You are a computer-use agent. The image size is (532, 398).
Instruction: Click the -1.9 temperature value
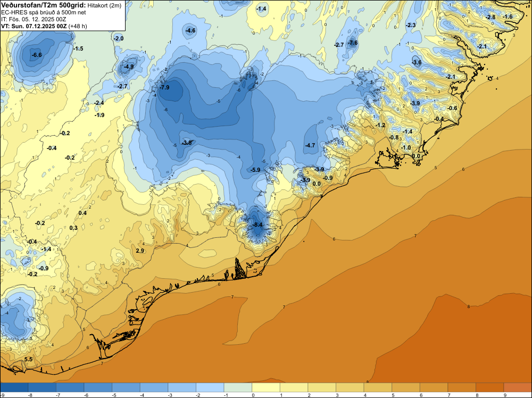point(99,115)
